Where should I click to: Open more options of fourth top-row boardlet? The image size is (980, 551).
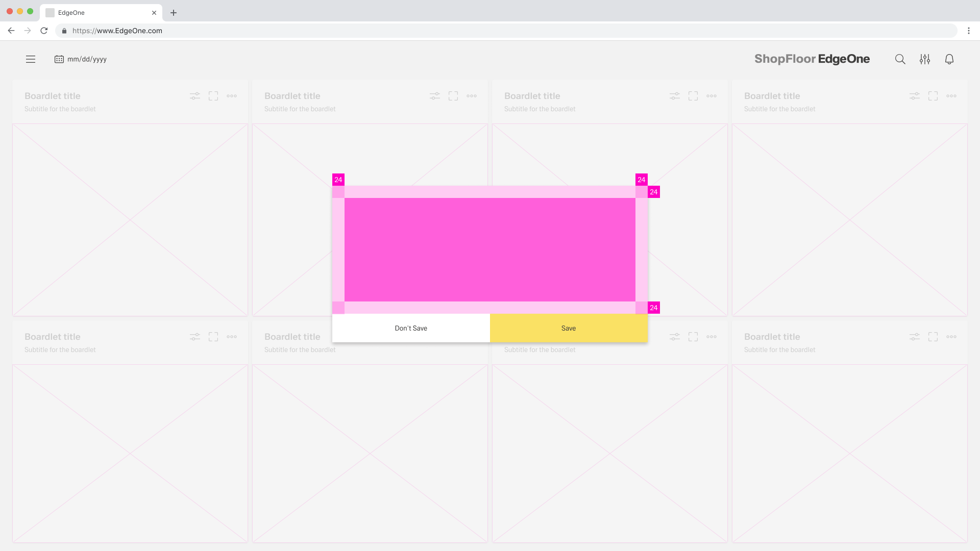[x=951, y=96]
